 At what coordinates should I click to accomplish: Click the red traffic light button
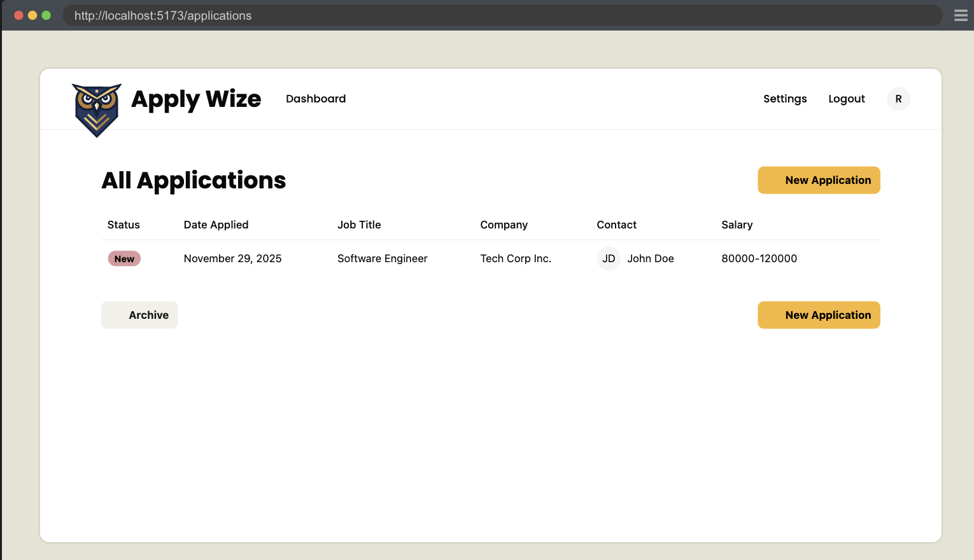click(x=17, y=14)
